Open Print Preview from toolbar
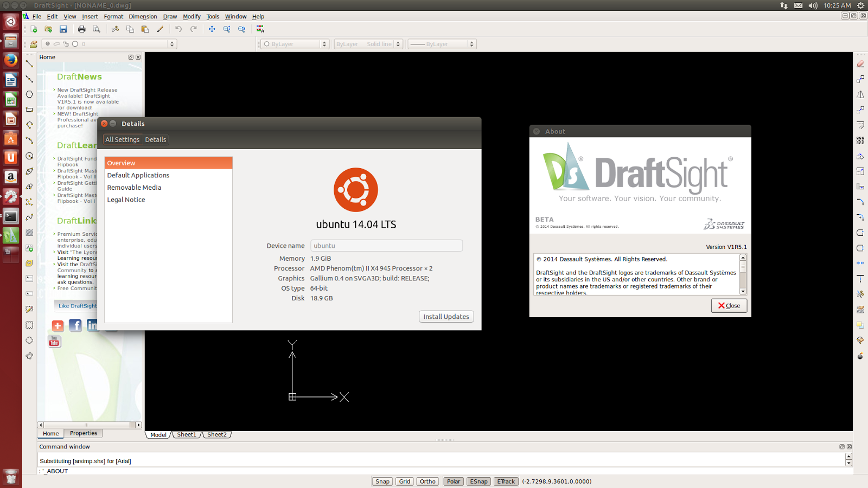The height and width of the screenshot is (488, 868). pyautogui.click(x=97, y=29)
